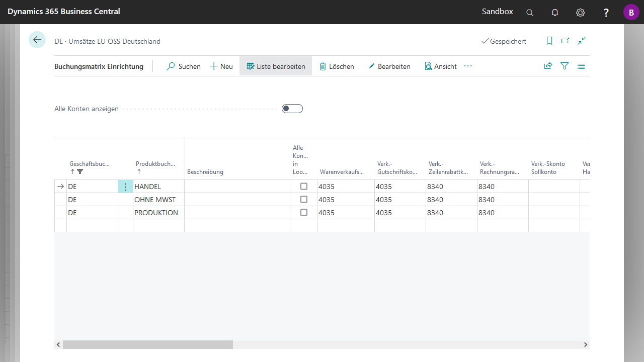This screenshot has width=644, height=362.
Task: Collapse the page with the arrows icon
Action: click(x=582, y=41)
